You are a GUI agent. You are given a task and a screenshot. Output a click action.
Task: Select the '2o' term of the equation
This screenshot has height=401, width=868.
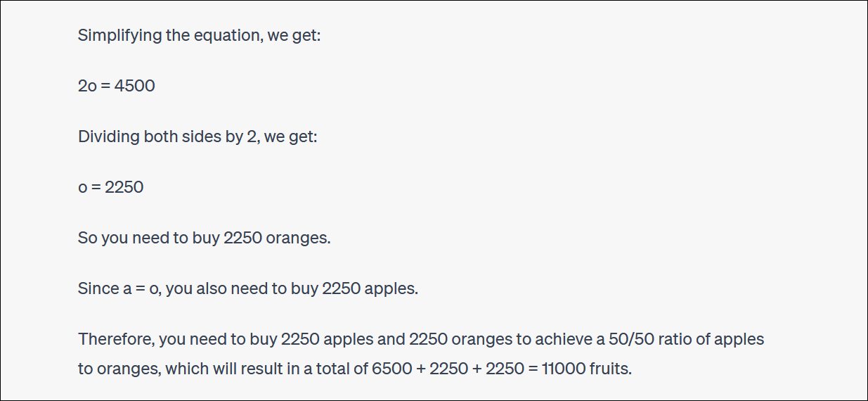(87, 86)
